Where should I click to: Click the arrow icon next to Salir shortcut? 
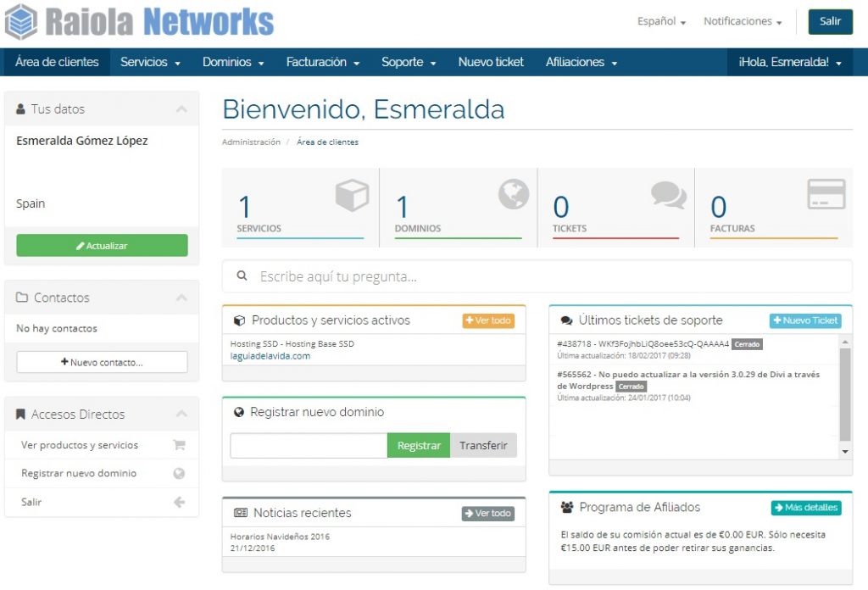[179, 503]
